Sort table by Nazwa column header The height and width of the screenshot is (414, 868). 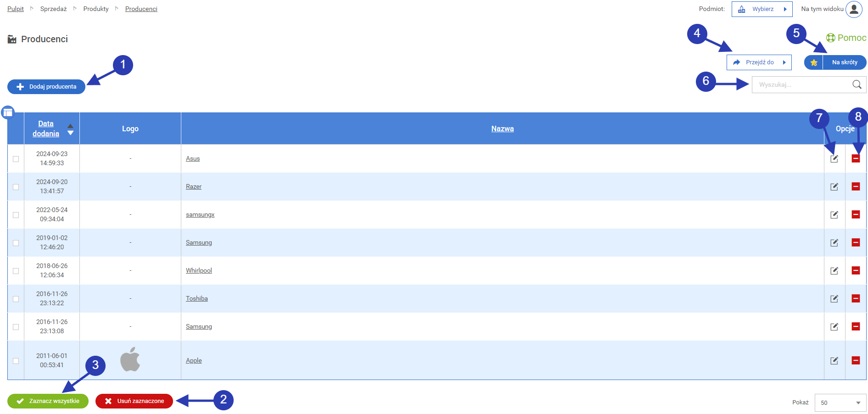pos(502,129)
